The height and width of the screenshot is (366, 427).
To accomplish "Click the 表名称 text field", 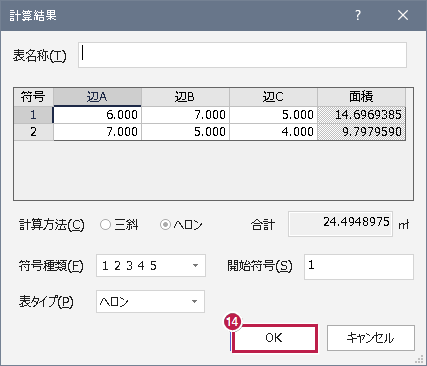I will [x=242, y=55].
